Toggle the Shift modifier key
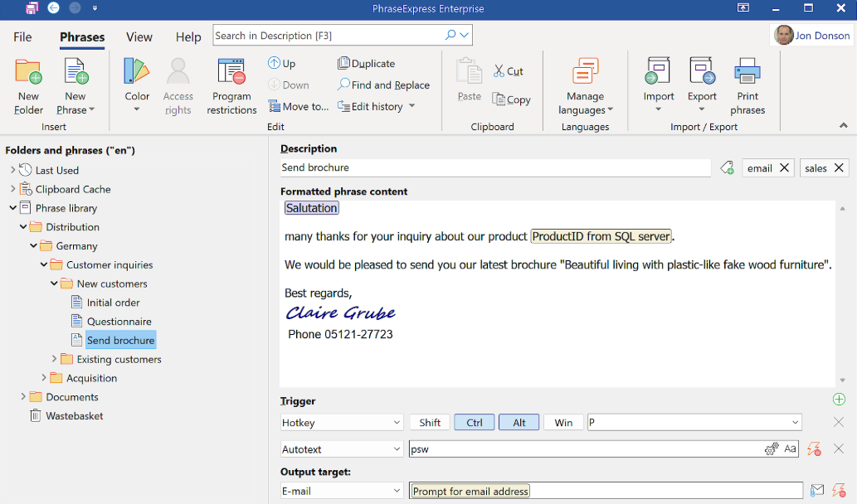Screen dimensions: 857x504 pyautogui.click(x=430, y=422)
